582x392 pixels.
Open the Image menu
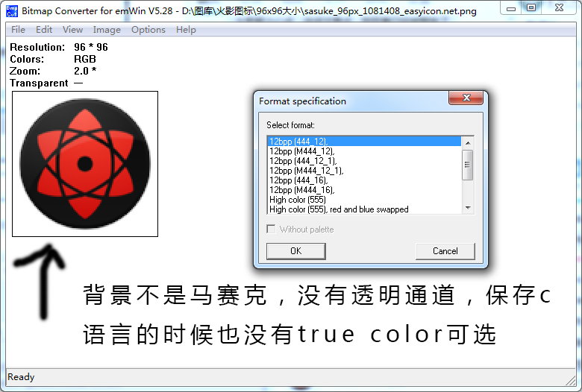point(107,30)
